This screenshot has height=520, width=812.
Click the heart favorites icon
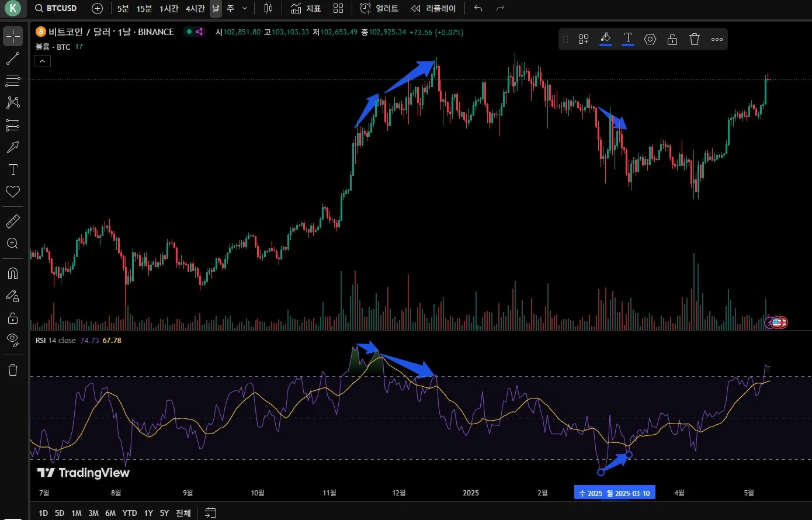tap(12, 192)
